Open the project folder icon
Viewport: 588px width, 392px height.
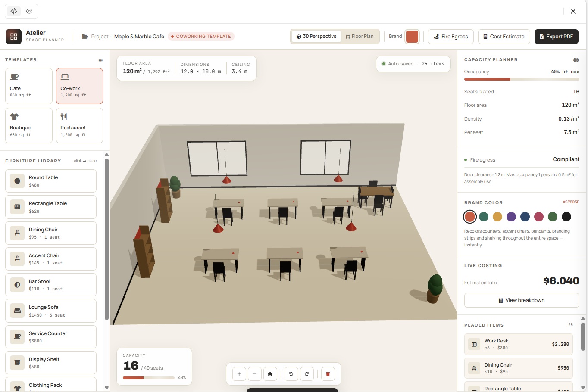85,37
